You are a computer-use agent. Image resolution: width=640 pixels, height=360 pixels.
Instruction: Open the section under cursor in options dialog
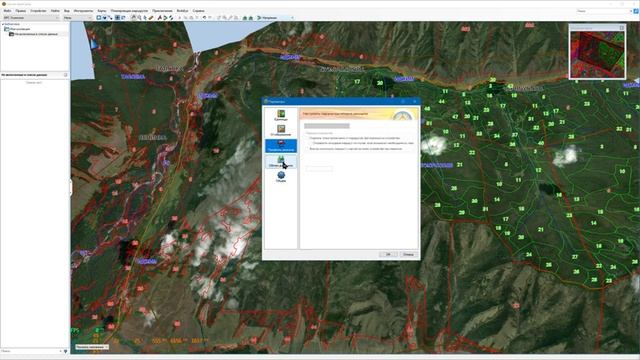click(281, 161)
